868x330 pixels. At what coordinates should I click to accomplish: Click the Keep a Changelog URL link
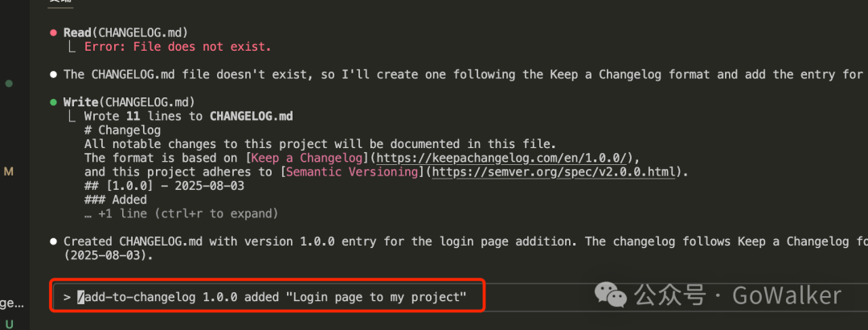[x=502, y=158]
